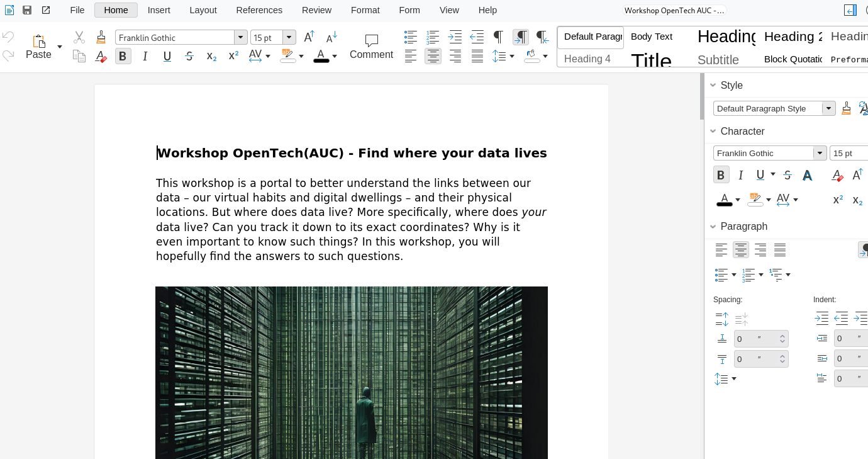Open sidebar bullet list style dropdown

click(734, 275)
